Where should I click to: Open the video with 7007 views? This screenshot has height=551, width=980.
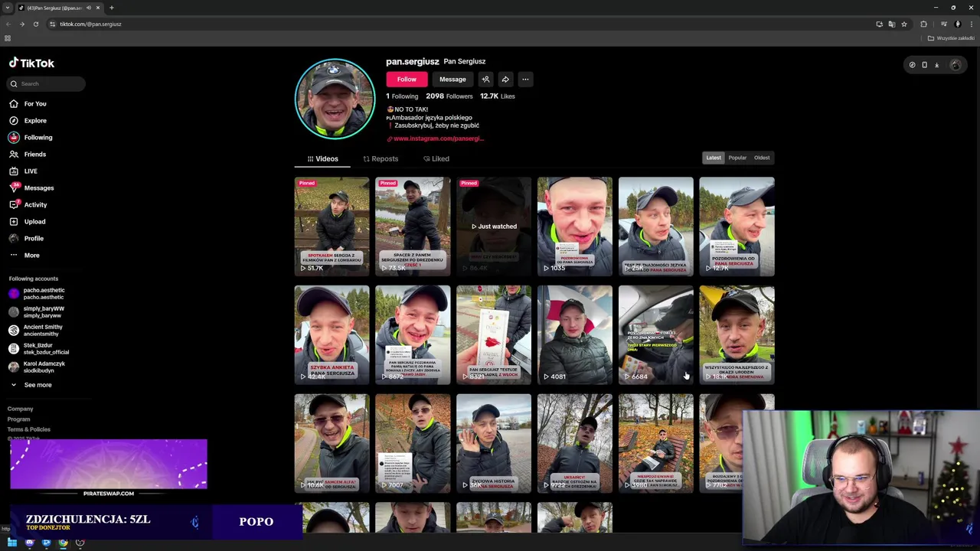click(x=413, y=444)
